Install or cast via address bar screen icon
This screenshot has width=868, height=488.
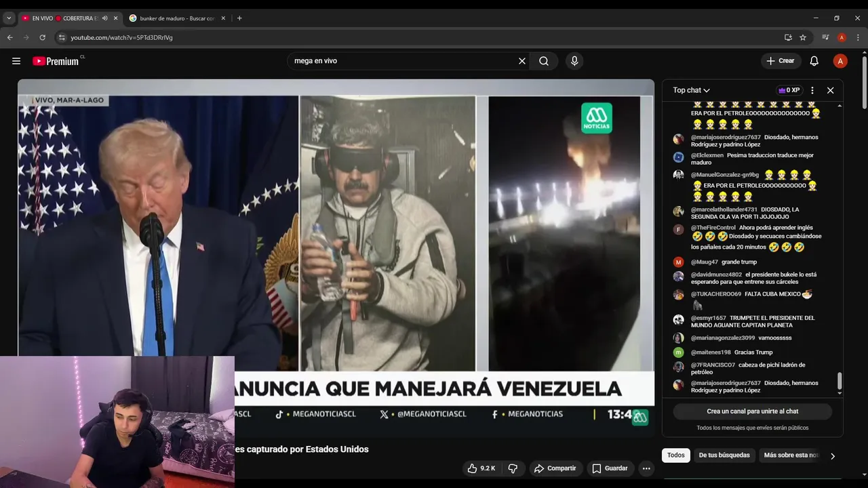tap(788, 37)
